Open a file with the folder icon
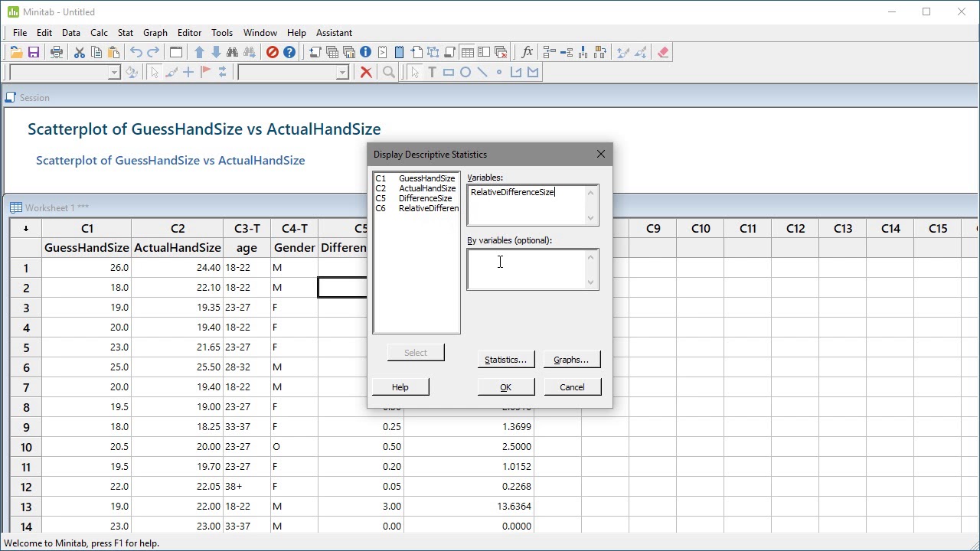The image size is (980, 551). [16, 53]
